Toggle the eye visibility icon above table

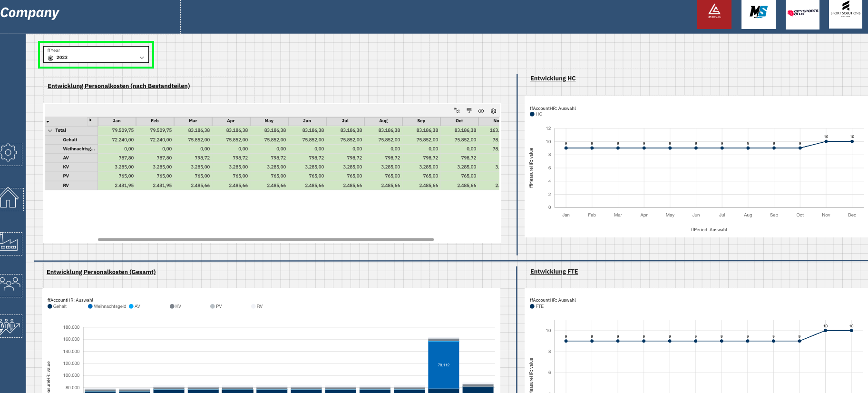point(481,111)
